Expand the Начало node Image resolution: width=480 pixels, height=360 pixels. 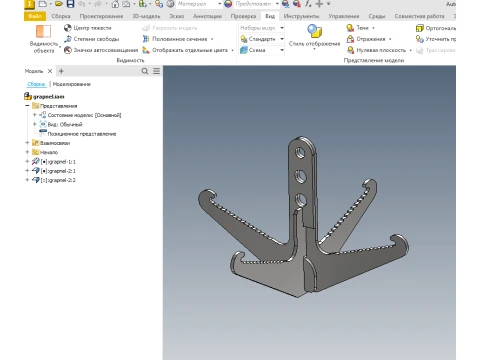pos(27,152)
